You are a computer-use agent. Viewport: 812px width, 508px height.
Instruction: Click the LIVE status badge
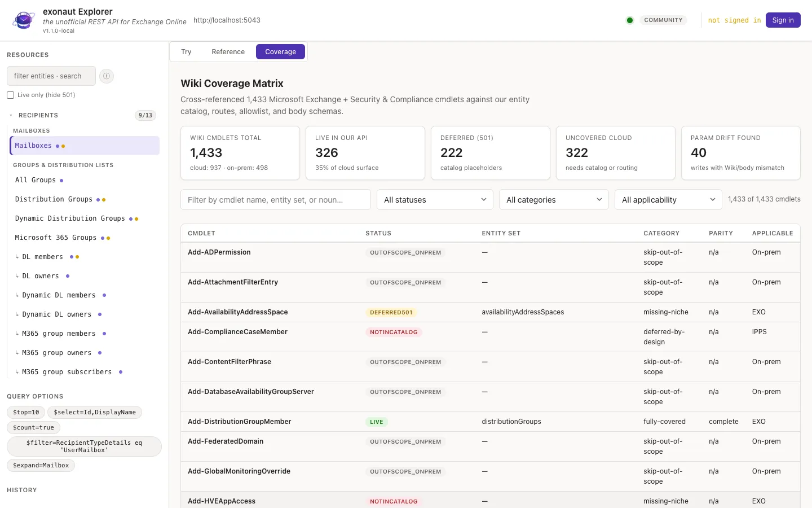(377, 422)
